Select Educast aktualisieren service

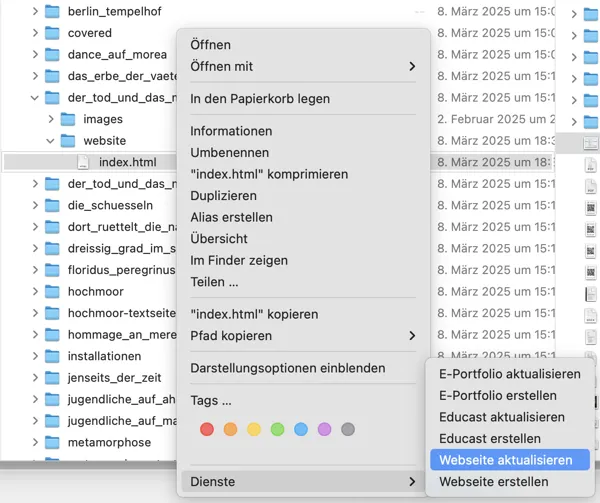click(x=510, y=417)
